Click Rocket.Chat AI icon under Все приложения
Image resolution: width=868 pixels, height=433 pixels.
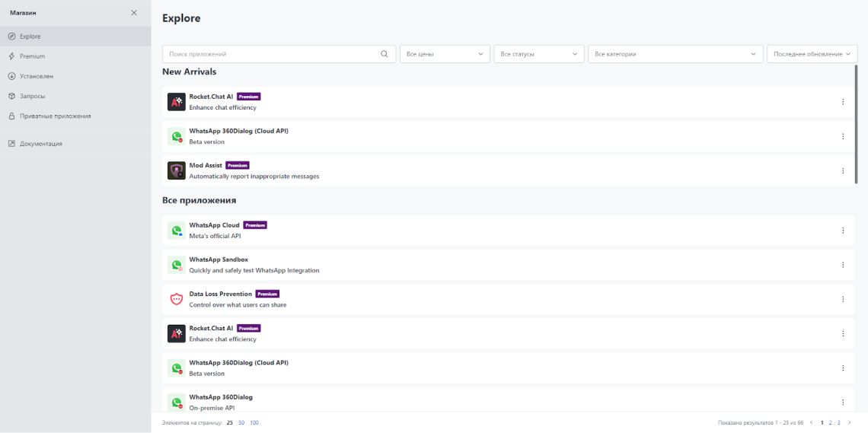(x=177, y=333)
